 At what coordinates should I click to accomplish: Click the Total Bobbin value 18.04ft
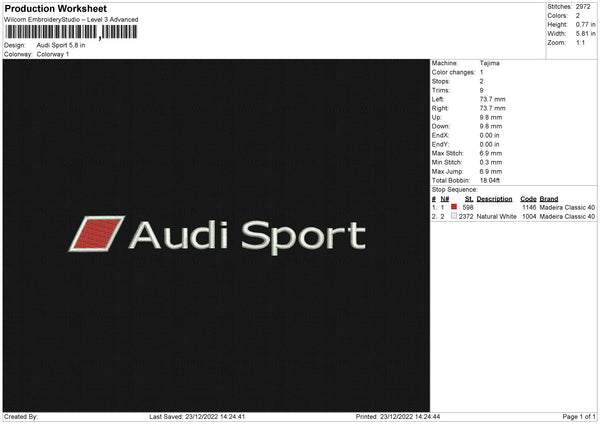tap(490, 181)
